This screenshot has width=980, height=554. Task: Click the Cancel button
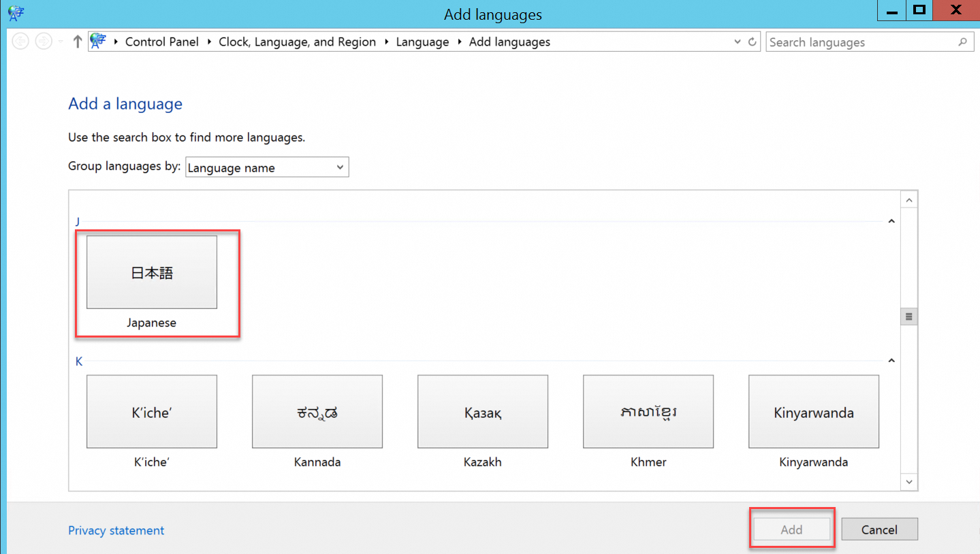(x=879, y=529)
